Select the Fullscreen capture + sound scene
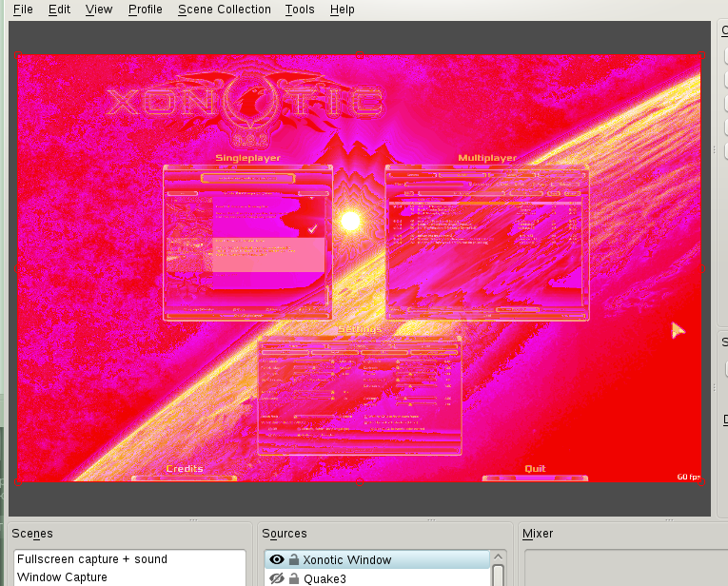The image size is (728, 586). [x=92, y=559]
